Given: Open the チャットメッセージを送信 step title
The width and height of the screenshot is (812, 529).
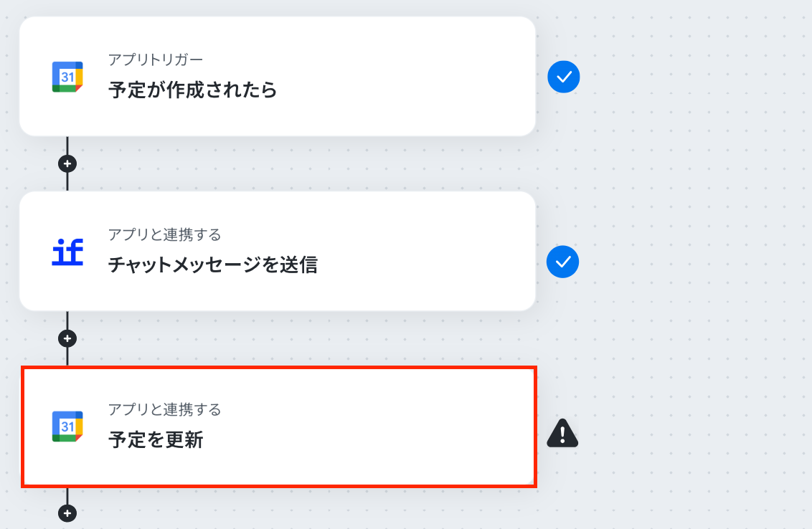Looking at the screenshot, I should coord(213,264).
